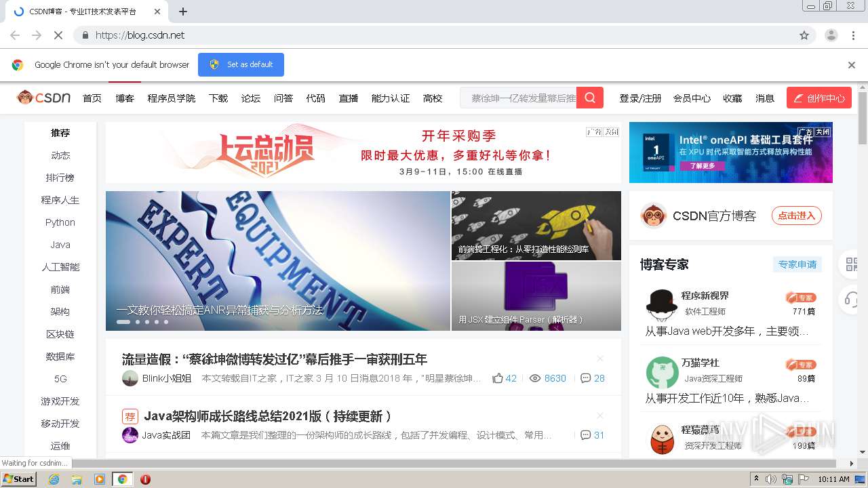Click the red search magnifier button
Image resolution: width=868 pixels, height=488 pixels.
[x=590, y=98]
